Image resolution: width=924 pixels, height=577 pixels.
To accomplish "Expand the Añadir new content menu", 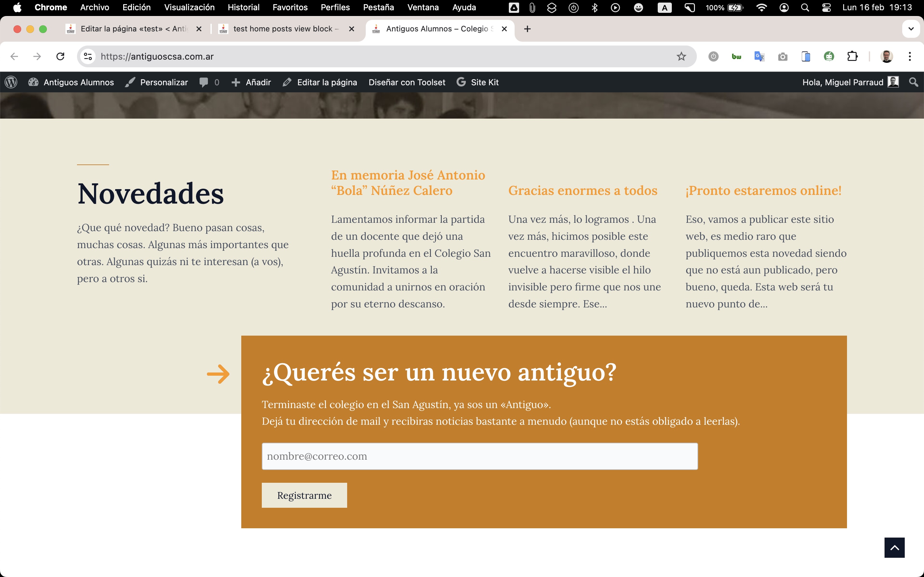I will point(251,82).
